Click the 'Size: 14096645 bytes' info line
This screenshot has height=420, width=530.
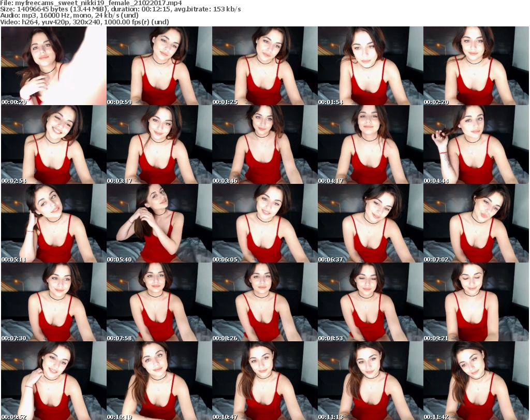pos(121,9)
